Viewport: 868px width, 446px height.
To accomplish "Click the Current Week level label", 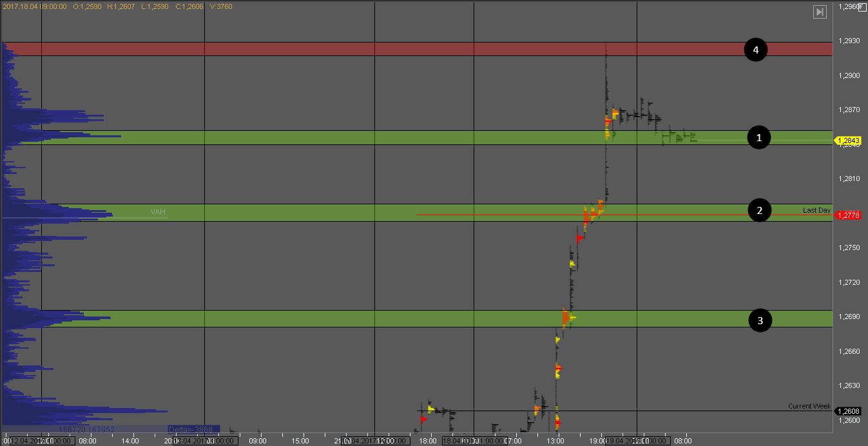I will [809, 406].
